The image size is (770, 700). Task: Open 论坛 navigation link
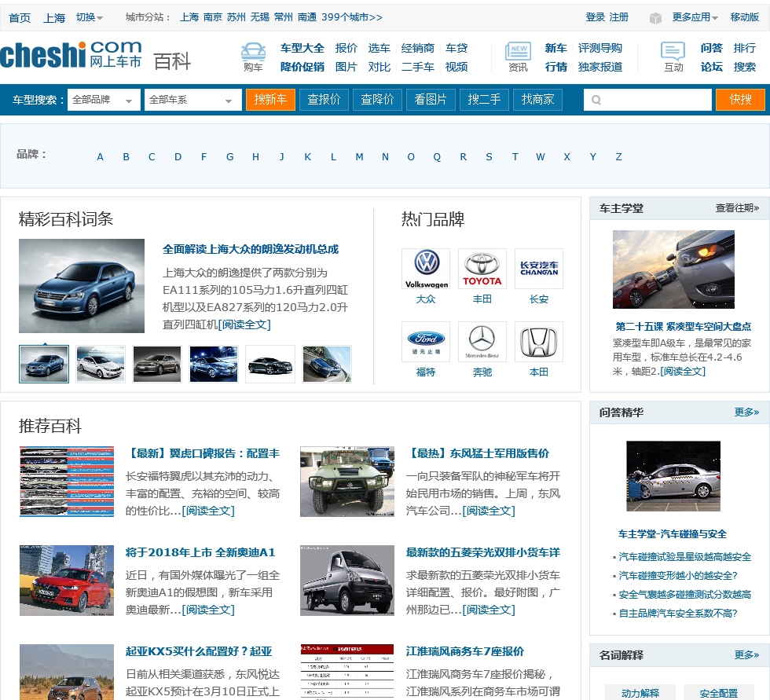coord(711,67)
